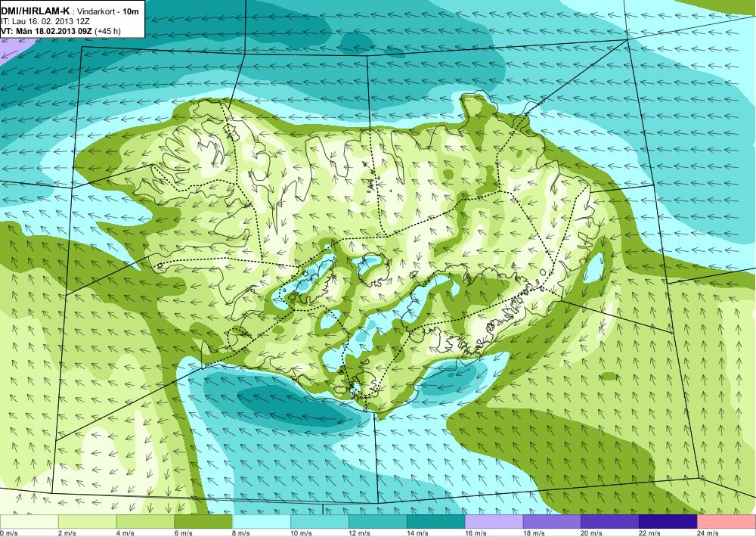Click the pink above-24 m/s legend swatch

(727, 522)
